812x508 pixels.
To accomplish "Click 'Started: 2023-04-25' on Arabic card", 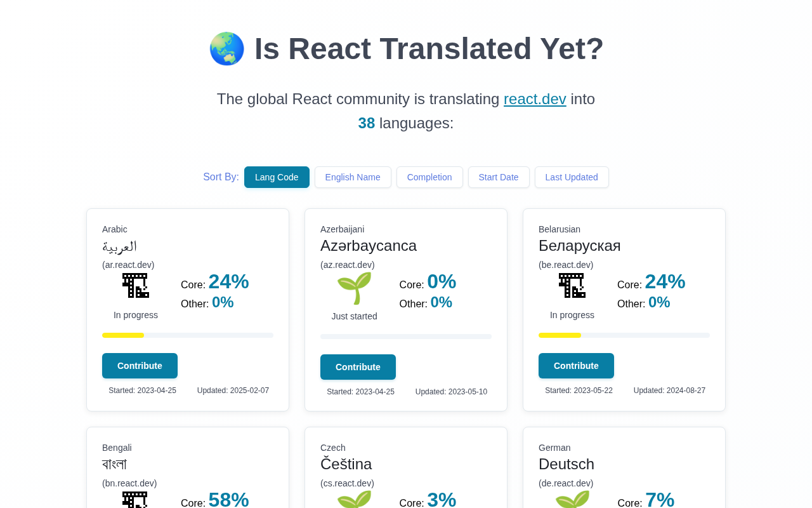I will pos(142,391).
